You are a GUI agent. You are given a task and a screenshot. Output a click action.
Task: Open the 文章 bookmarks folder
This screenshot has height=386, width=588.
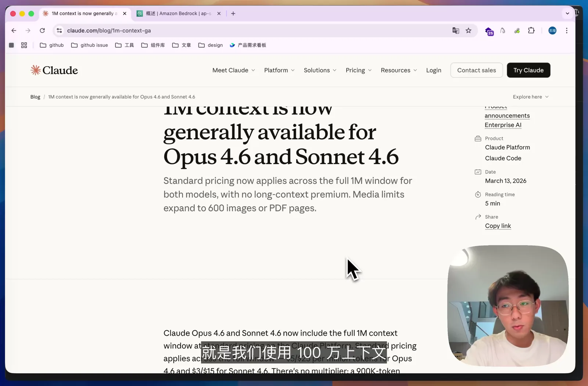(x=182, y=45)
